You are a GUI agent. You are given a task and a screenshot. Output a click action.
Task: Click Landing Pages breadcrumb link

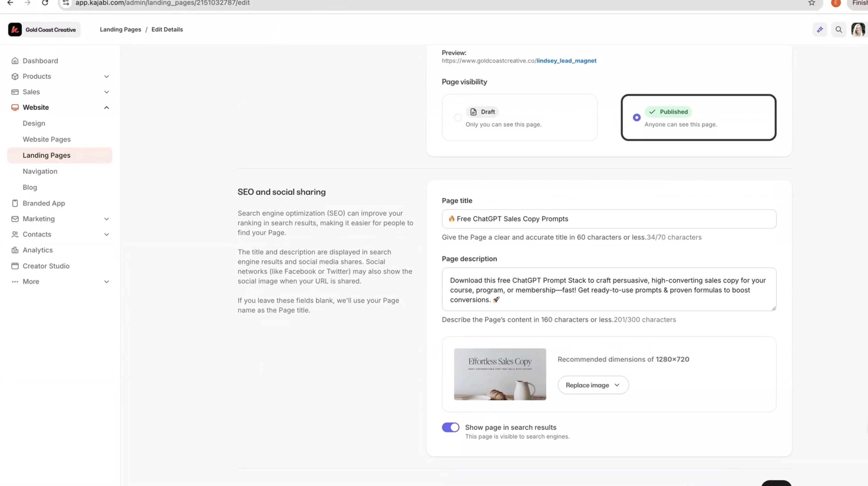(120, 29)
